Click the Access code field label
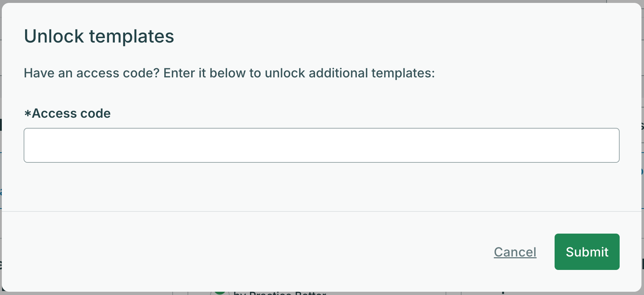644x295 pixels. 67,113
